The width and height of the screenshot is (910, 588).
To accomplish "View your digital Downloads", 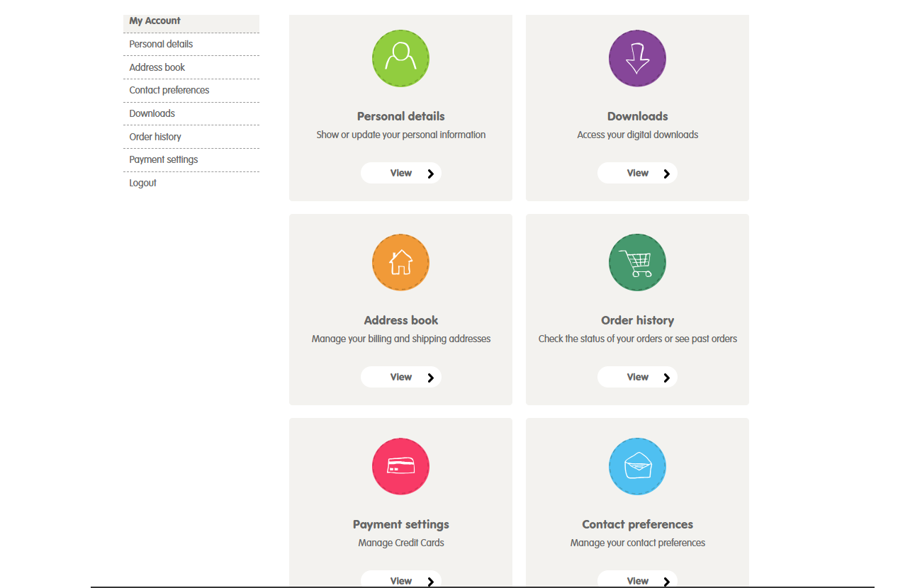I will pos(637,172).
